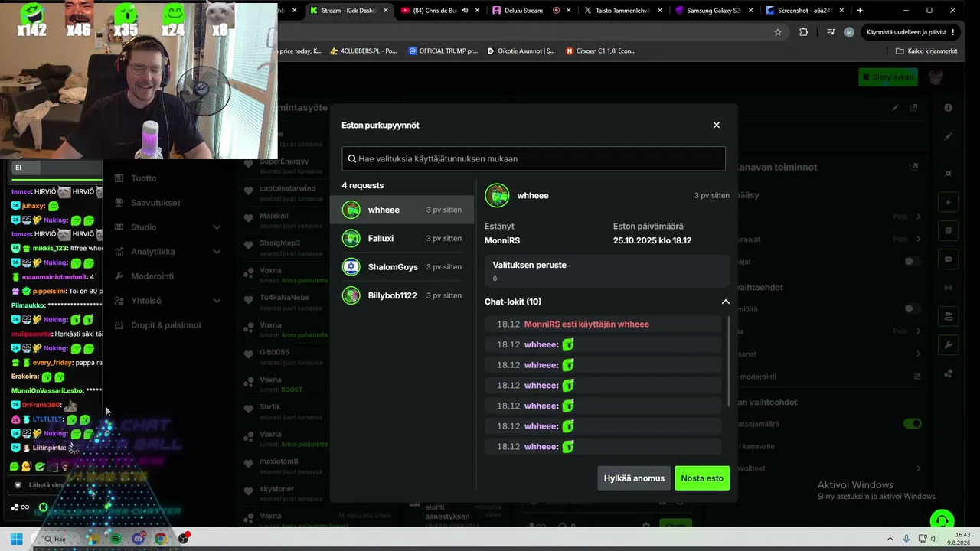Click Käynnistä uudelleen ja päivitä button
Image resolution: width=980 pixels, height=551 pixels.
pos(911,32)
